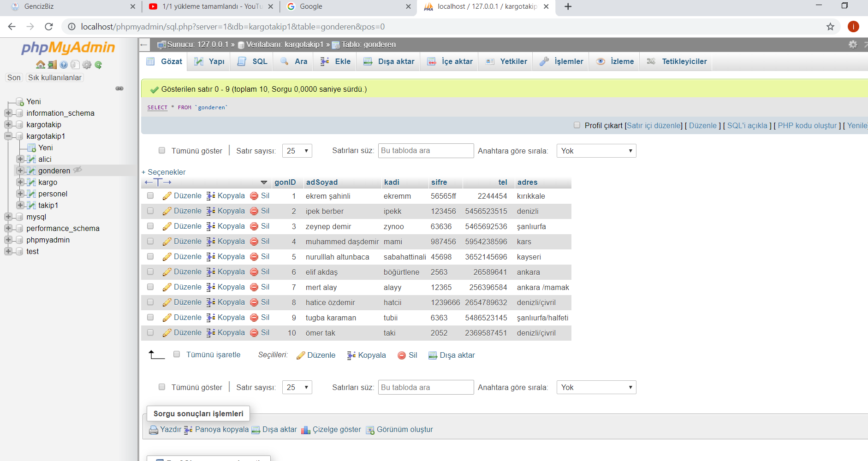Click the Seçenekler options link
This screenshot has width=868, height=461.
point(166,172)
